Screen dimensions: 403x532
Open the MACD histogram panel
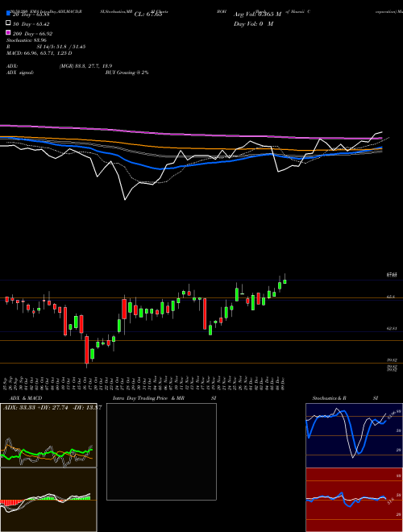(48, 500)
